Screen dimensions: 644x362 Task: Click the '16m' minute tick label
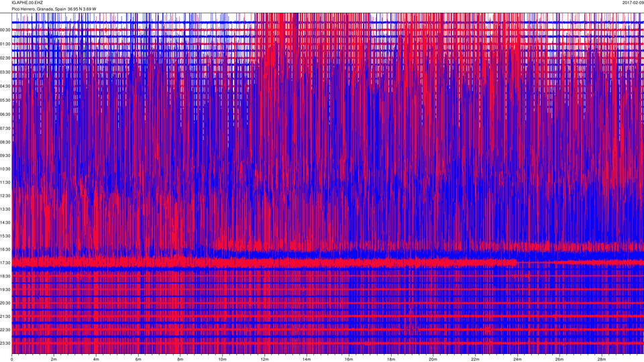click(x=349, y=359)
